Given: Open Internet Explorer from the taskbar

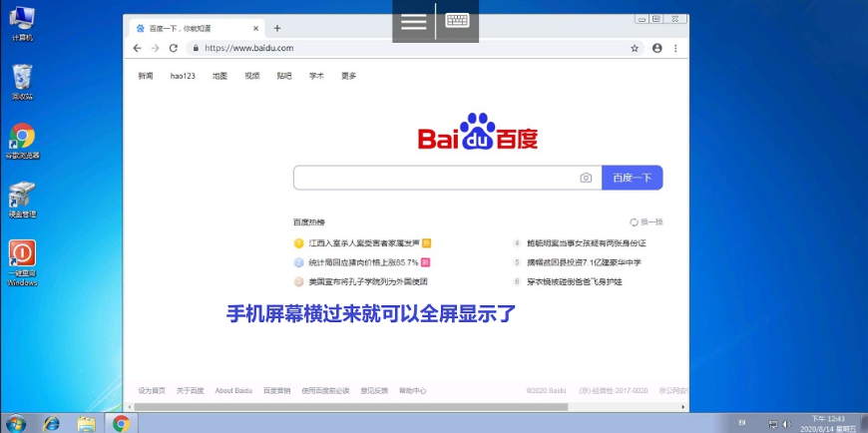Looking at the screenshot, I should 52,424.
